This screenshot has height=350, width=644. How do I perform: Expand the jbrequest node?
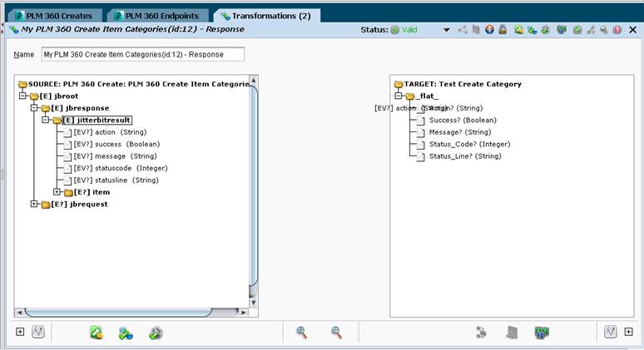tap(34, 204)
